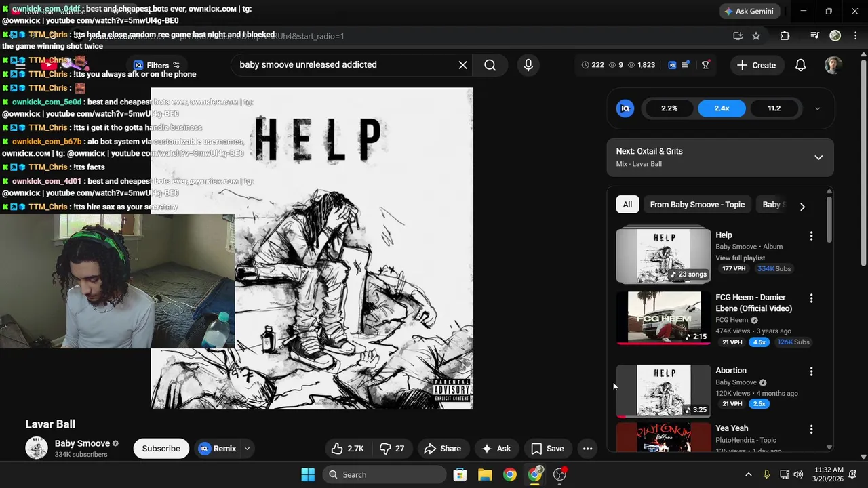The width and height of the screenshot is (868, 488).
Task: Open more actions ellipsis under video
Action: pos(588,449)
